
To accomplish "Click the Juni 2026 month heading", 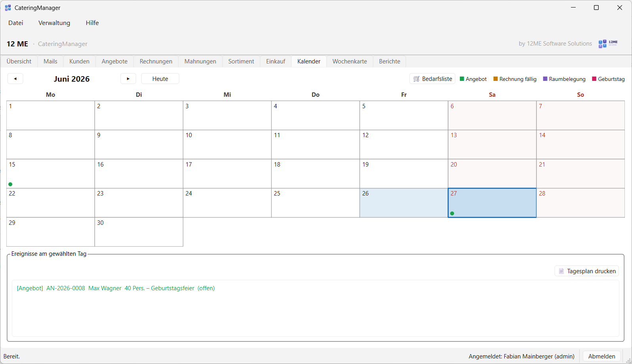I will pyautogui.click(x=72, y=79).
